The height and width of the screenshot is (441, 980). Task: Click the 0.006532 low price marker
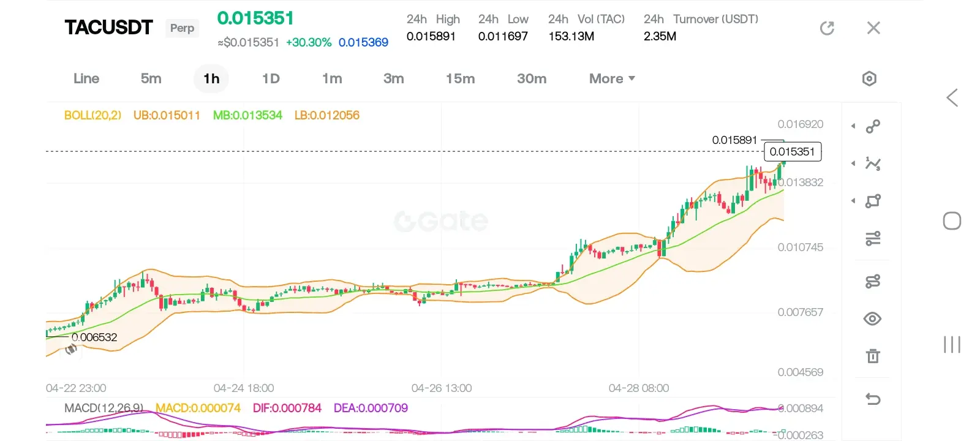point(94,337)
